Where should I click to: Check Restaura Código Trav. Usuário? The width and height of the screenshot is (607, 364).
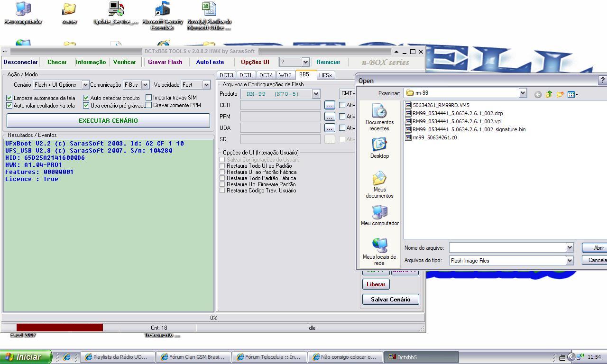tap(222, 191)
